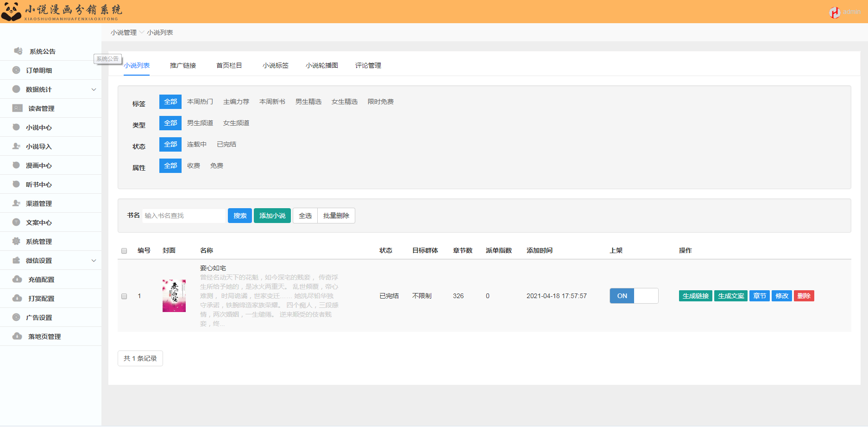The height and width of the screenshot is (427, 868).
Task: Check the select-all checkbox in table header
Action: (x=124, y=251)
